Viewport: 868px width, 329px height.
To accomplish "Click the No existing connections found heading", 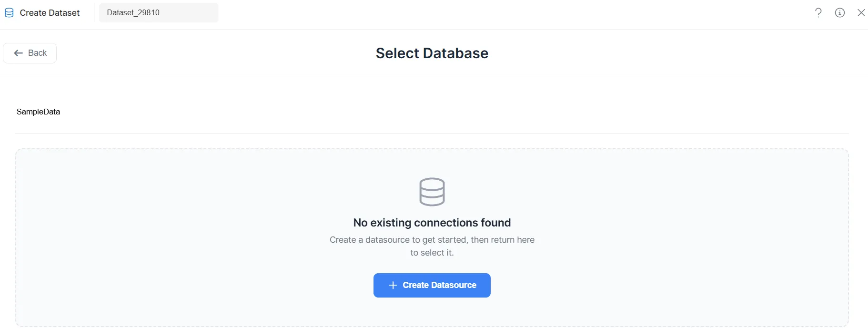I will click(432, 222).
